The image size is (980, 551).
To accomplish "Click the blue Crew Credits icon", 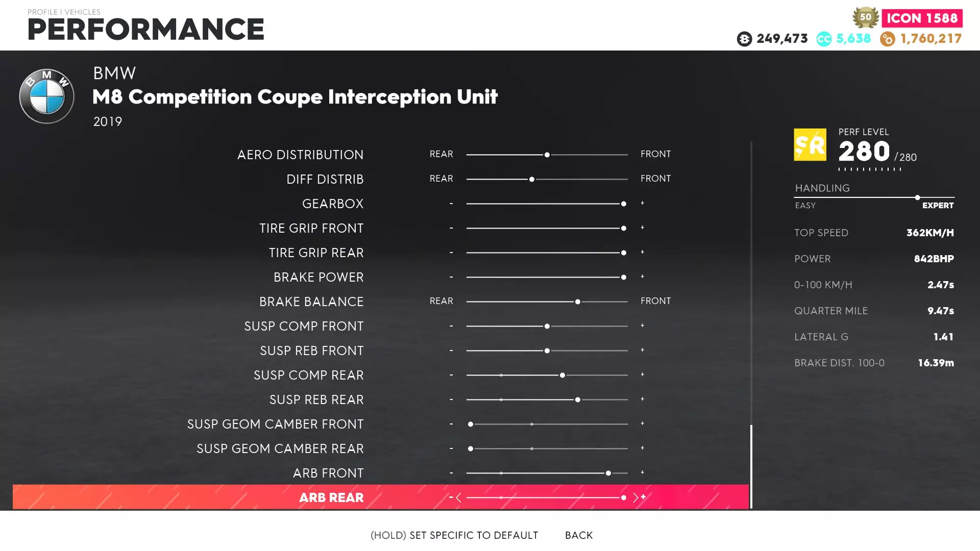I will point(824,39).
